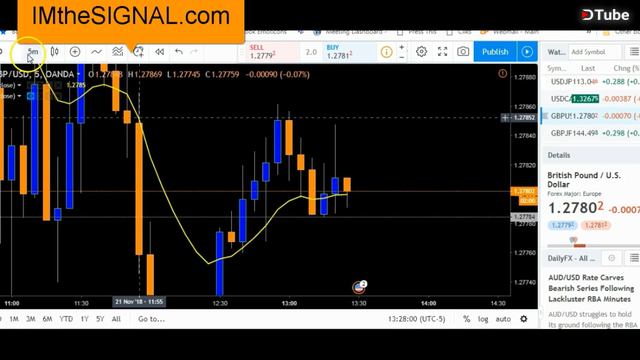Click the crosshair plus at 1.27852 price label
The image size is (640, 360).
505,118
